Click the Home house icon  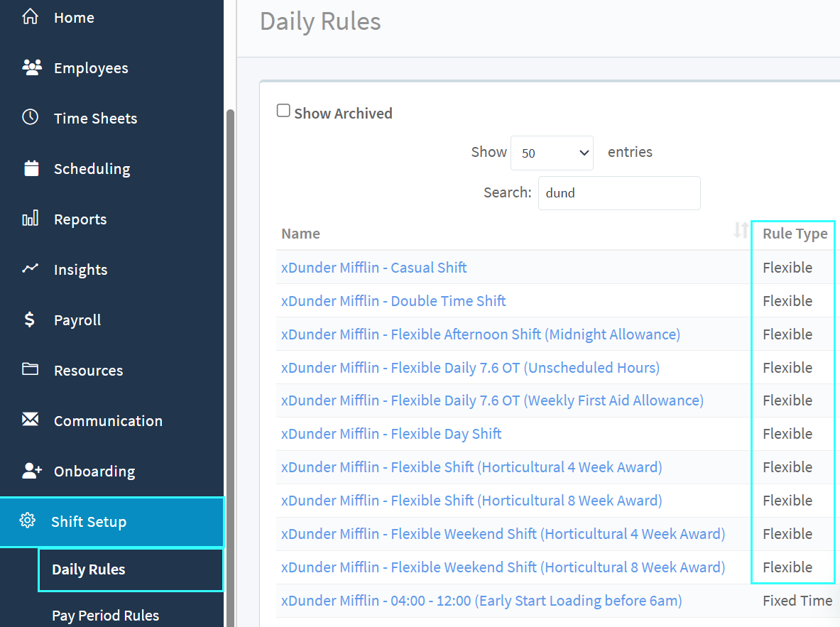point(30,16)
